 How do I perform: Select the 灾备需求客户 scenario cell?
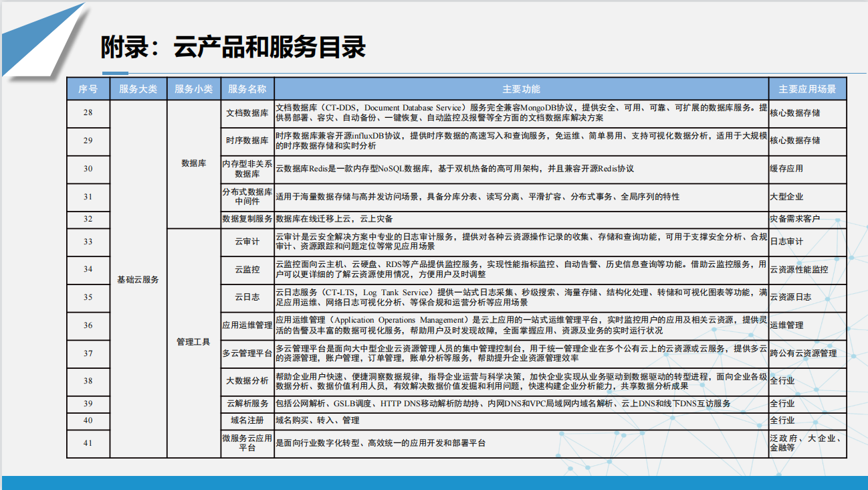(795, 219)
